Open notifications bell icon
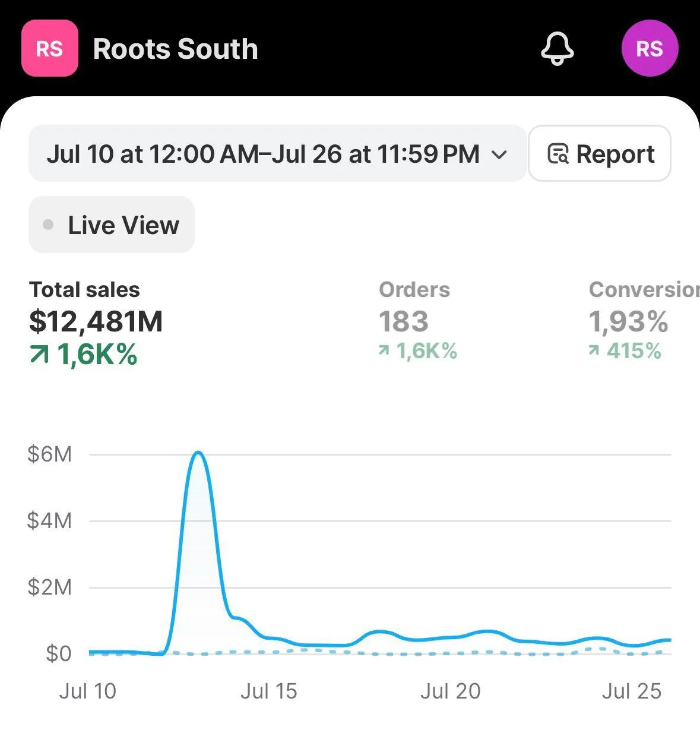700x733 pixels. 557,48
